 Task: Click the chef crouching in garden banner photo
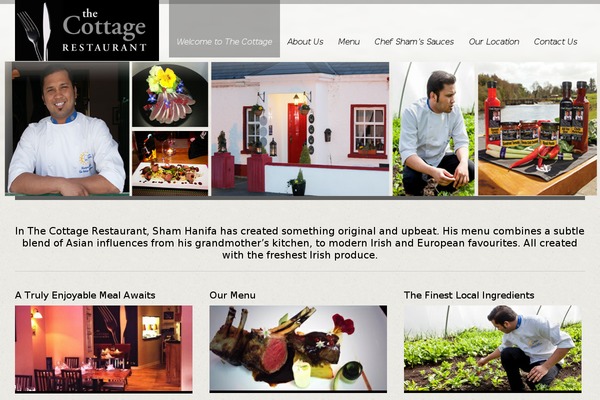click(434, 129)
